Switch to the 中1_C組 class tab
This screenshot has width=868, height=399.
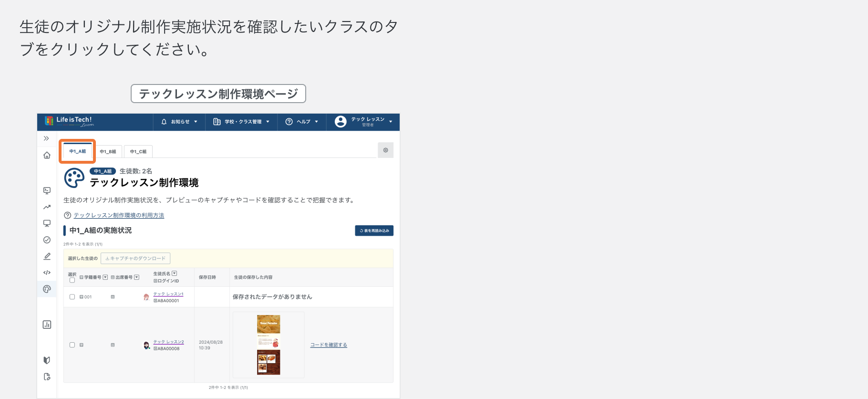(x=138, y=151)
